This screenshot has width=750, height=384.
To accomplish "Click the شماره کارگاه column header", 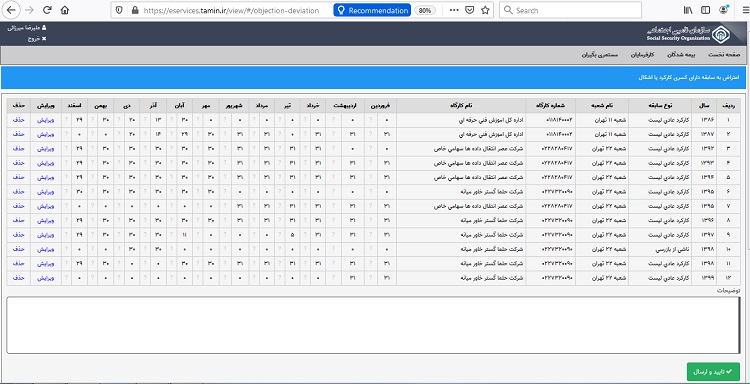I will pos(551,105).
